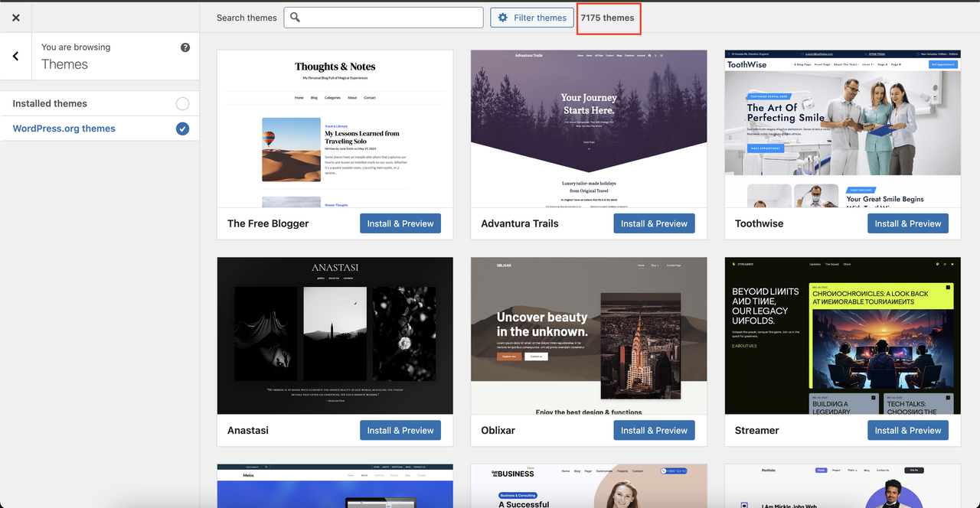Click the "The Free Blogger" theme name

[268, 223]
